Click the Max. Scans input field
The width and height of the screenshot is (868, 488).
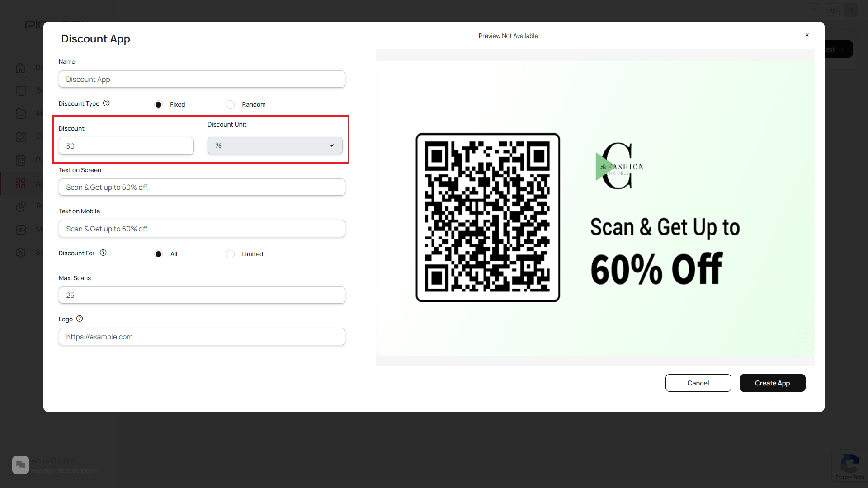tap(202, 295)
